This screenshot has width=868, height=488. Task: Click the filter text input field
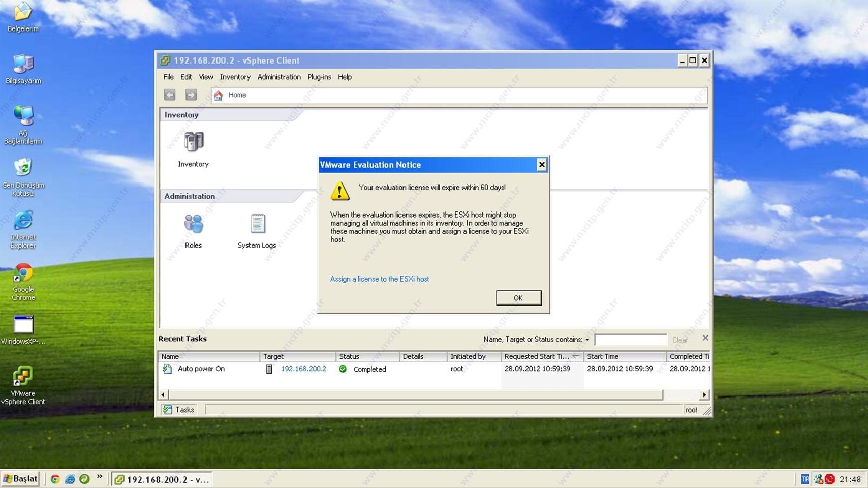[x=631, y=340]
